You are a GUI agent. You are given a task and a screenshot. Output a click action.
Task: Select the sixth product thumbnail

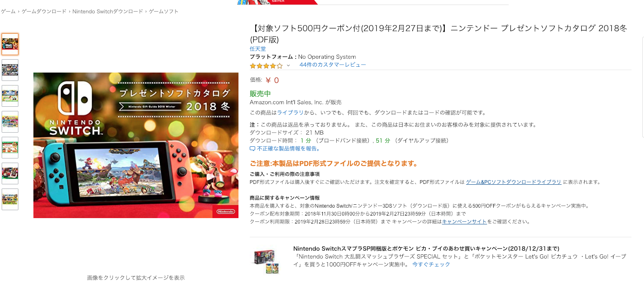click(10, 173)
